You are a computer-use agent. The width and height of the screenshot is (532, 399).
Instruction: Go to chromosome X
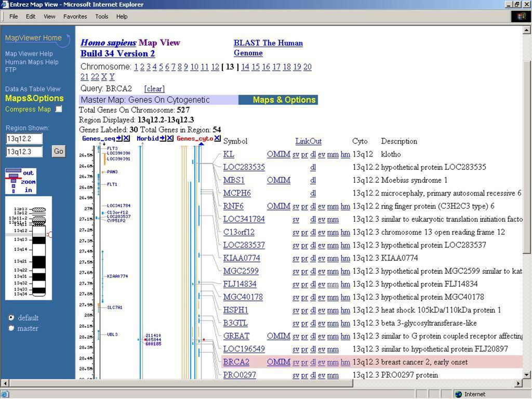coord(104,77)
